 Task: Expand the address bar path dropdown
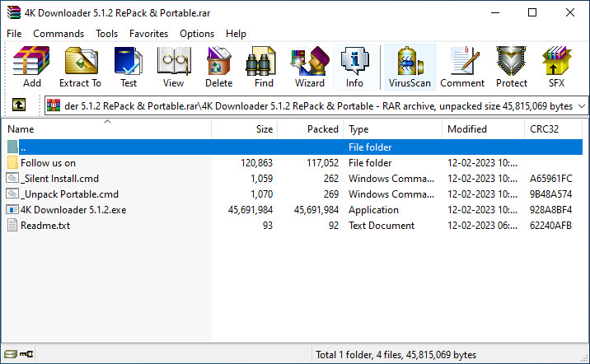click(x=582, y=106)
